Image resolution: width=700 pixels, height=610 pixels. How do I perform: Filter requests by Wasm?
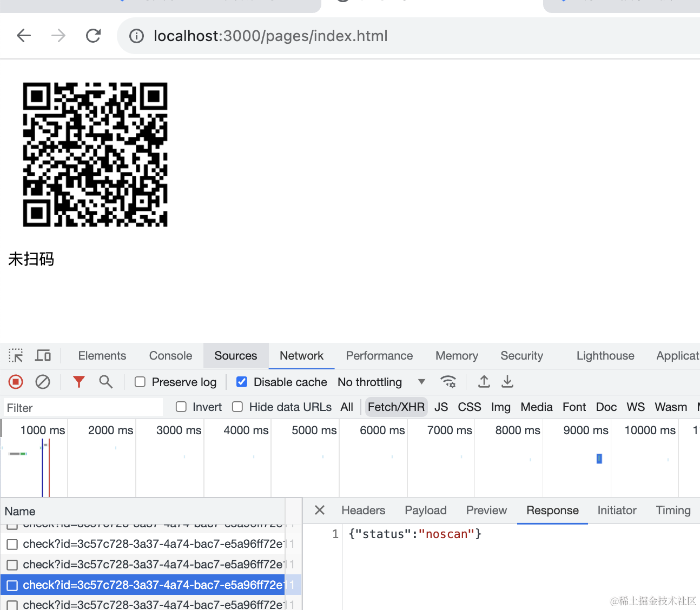coord(671,407)
